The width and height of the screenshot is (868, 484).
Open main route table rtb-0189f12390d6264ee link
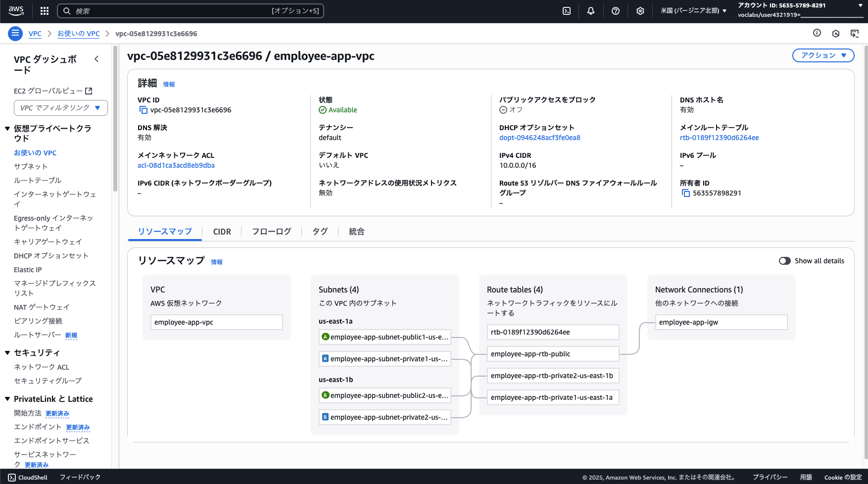coord(719,138)
